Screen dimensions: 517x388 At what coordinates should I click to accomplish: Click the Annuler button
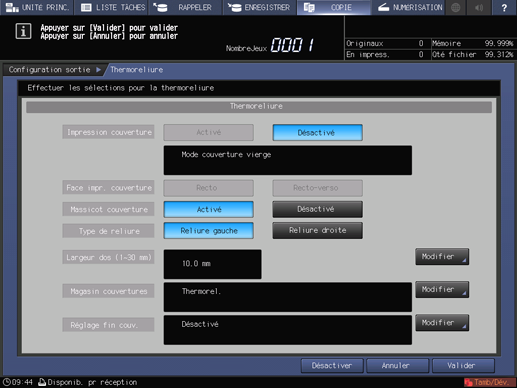397,366
